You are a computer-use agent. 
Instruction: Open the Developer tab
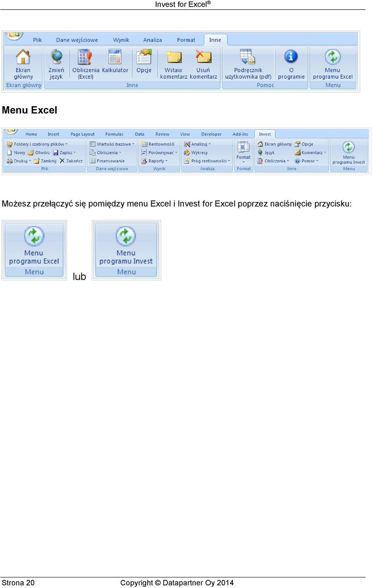(x=211, y=134)
